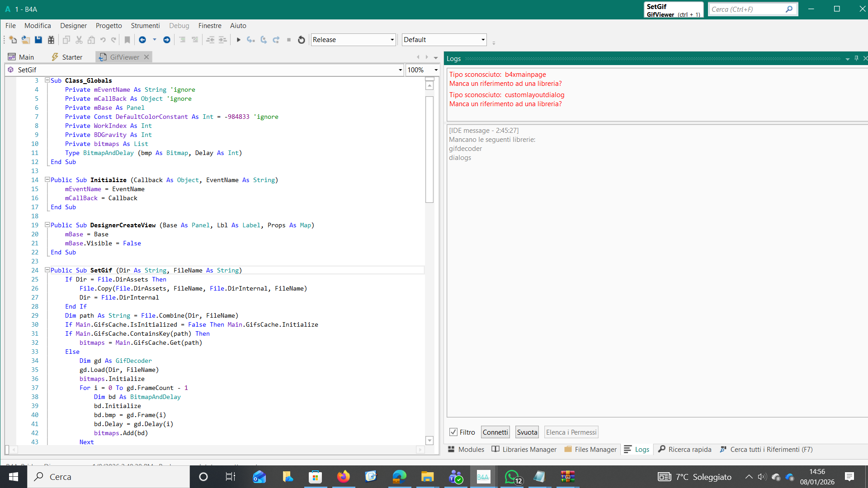
Task: Navigate backward with the blue left arrow
Action: [142, 40]
